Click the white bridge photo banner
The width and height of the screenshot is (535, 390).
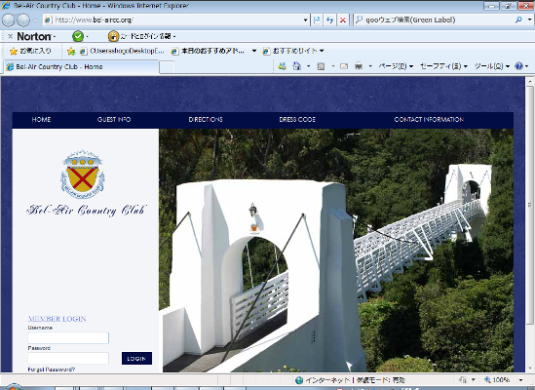point(336,250)
